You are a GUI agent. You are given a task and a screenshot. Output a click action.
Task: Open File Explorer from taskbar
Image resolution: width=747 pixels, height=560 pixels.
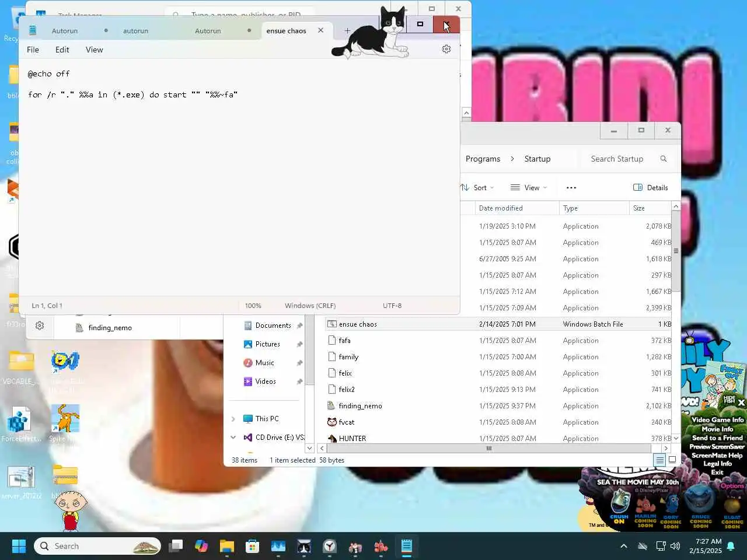[x=227, y=546]
